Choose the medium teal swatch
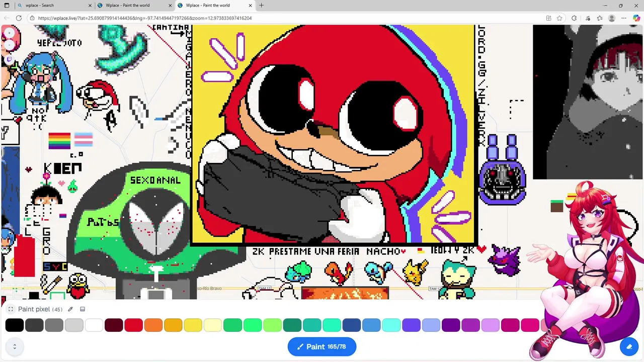The width and height of the screenshot is (644, 362). pos(312,325)
